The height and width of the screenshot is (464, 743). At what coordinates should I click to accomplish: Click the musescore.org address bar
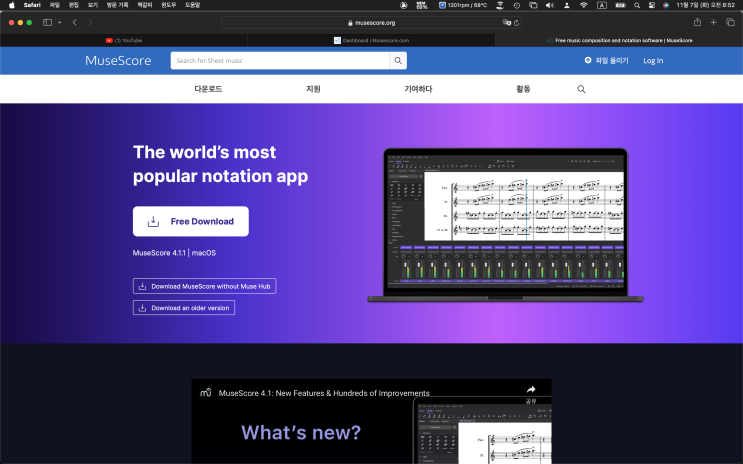(x=371, y=22)
